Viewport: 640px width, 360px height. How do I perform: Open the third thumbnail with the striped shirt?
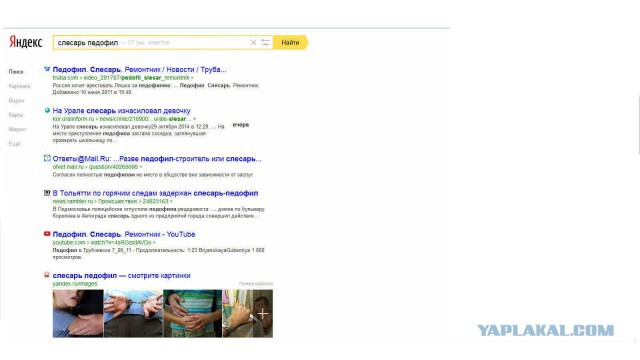(x=193, y=313)
